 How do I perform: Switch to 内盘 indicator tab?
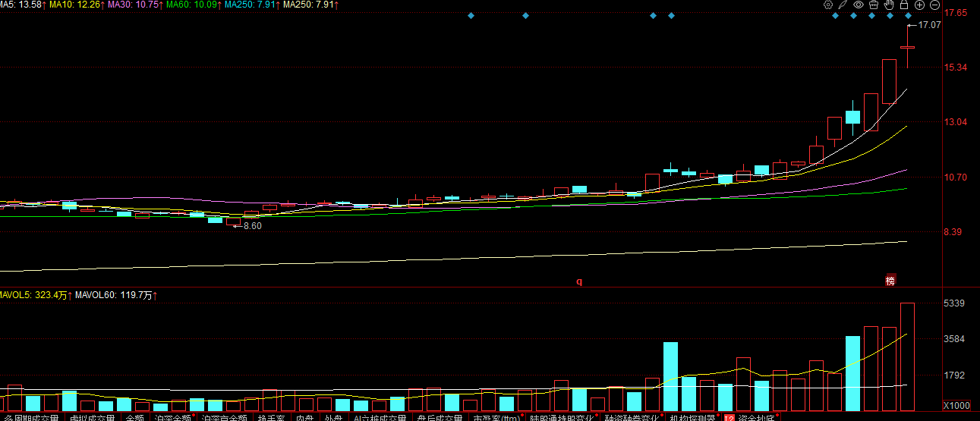pos(304,417)
